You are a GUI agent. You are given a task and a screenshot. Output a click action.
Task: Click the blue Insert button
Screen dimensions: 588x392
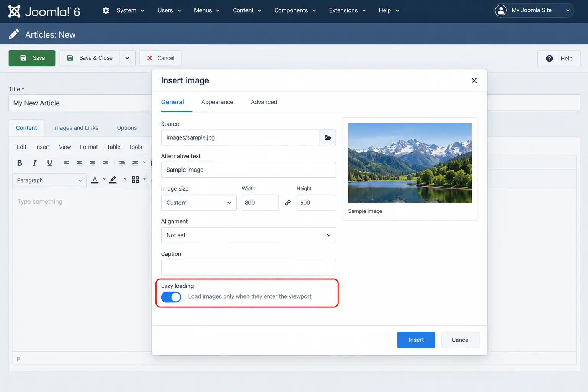click(416, 340)
